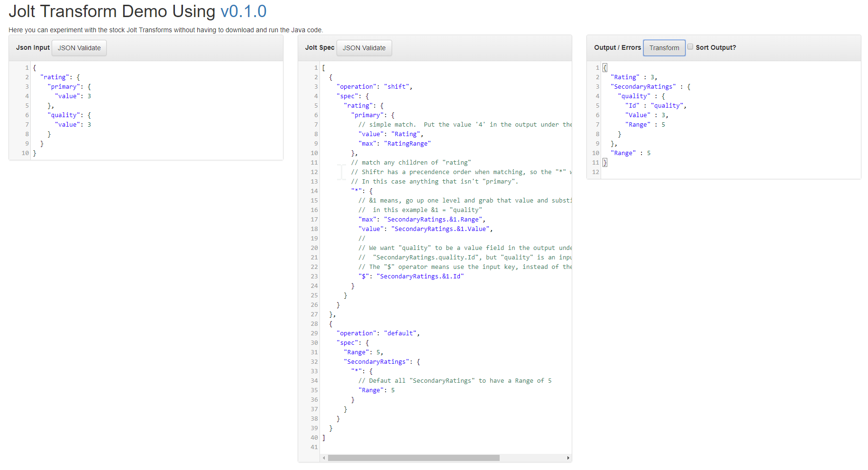This screenshot has height=470, width=868.
Task: Click "SecondaryRatings" in the Output panel
Action: (x=643, y=86)
